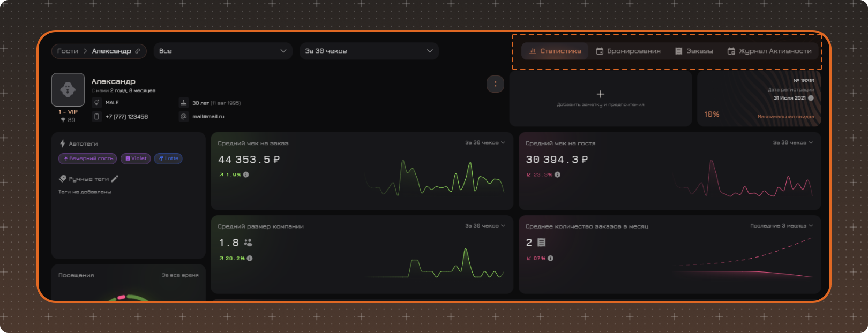The image size is (868, 333).
Task: Expand the Все filter dropdown
Action: pyautogui.click(x=223, y=51)
